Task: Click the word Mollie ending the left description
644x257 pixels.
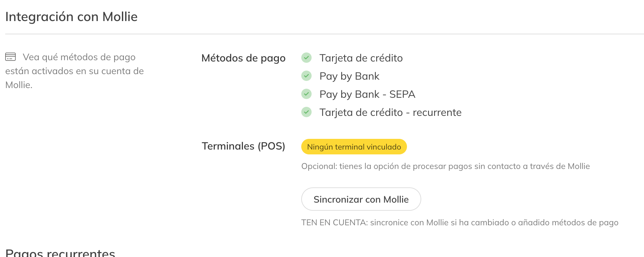Action: pyautogui.click(x=18, y=85)
